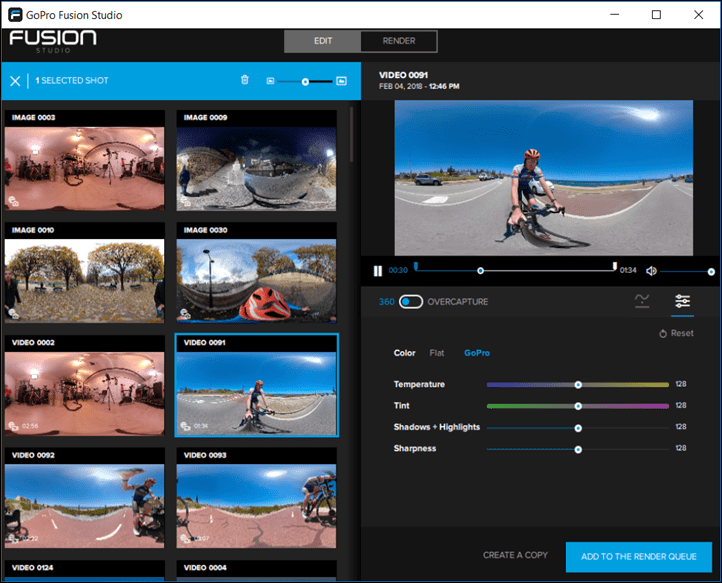
Task: Select the Video 0124 item
Action: tap(84, 570)
